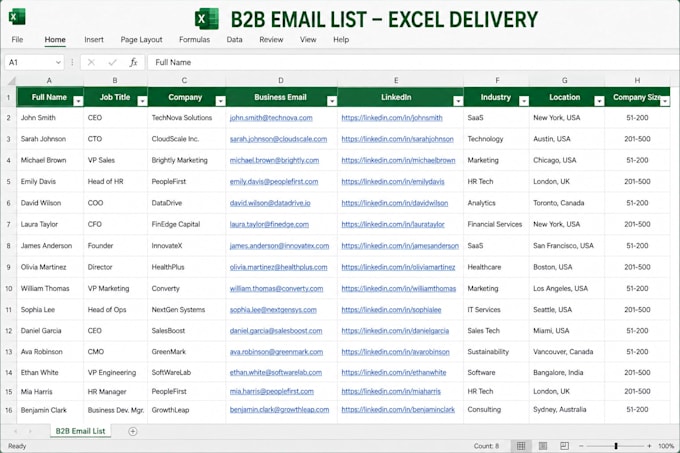The height and width of the screenshot is (453, 680).
Task: Click previous sheet navigation arrow
Action: coord(16,431)
